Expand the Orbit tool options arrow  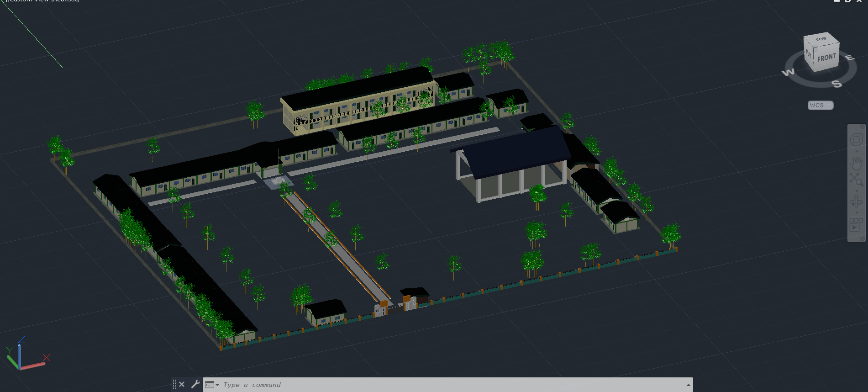point(857,213)
